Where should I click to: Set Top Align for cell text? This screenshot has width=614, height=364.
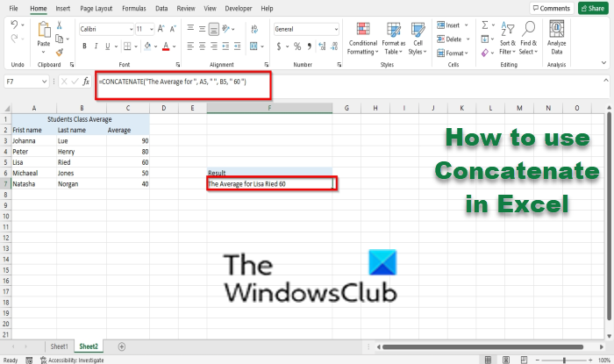pos(190,28)
